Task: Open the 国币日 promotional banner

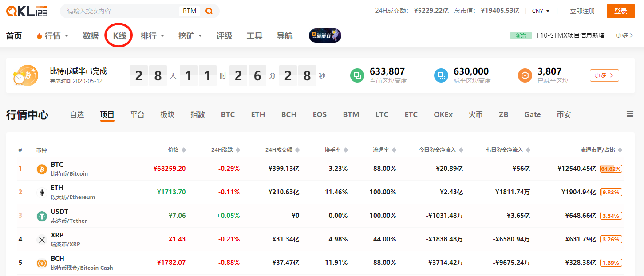Action: [325, 36]
